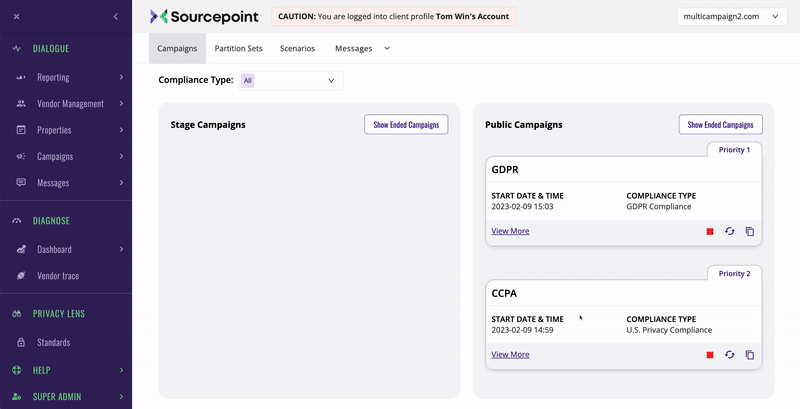Click the Help globe icon
The image size is (800, 409).
tap(17, 370)
